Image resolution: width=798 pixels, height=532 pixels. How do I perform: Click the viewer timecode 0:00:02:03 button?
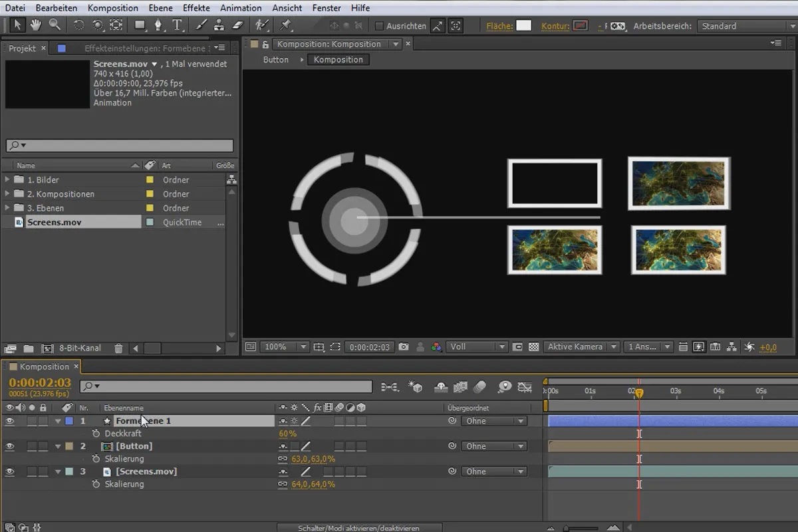coord(370,347)
